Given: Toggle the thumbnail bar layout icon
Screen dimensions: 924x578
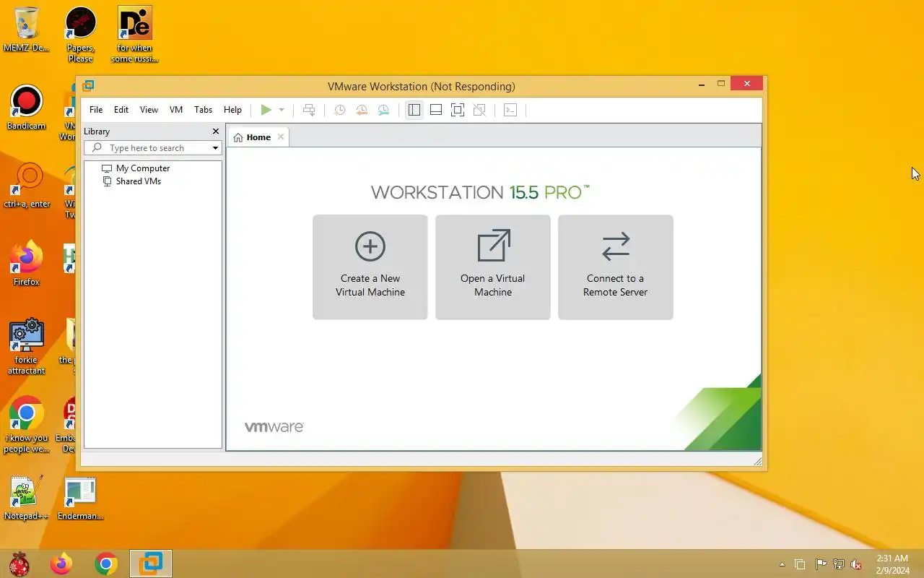Looking at the screenshot, I should 436,110.
